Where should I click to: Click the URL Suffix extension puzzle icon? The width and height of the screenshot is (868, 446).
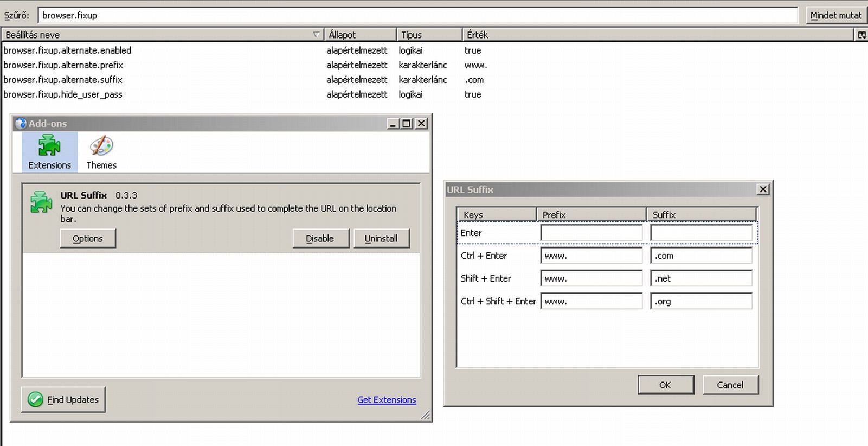(x=41, y=202)
